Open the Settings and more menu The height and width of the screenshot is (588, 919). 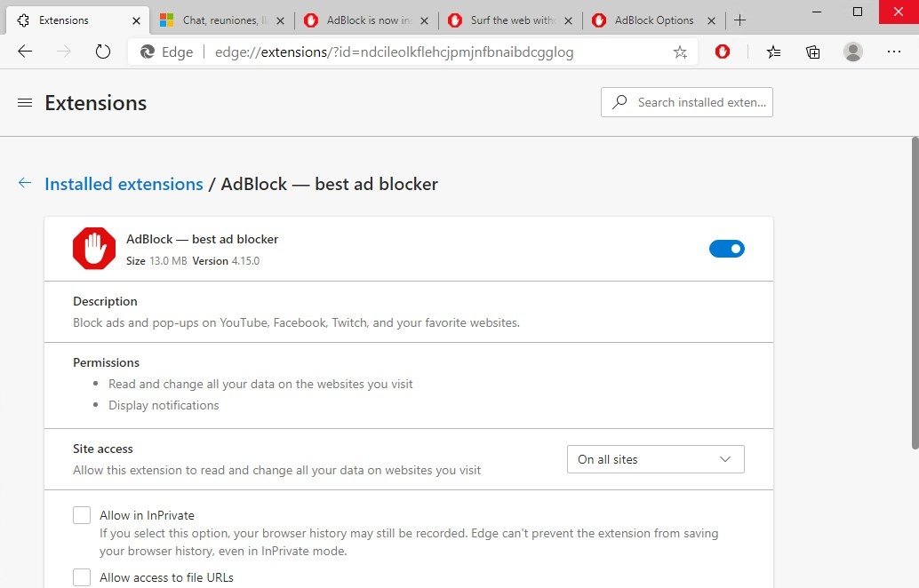tap(894, 52)
